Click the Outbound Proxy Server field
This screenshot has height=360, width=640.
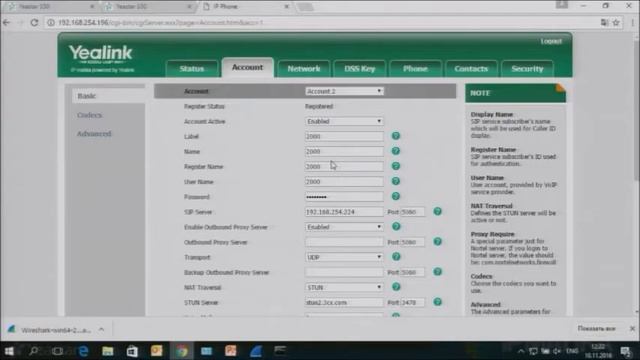coord(344,242)
